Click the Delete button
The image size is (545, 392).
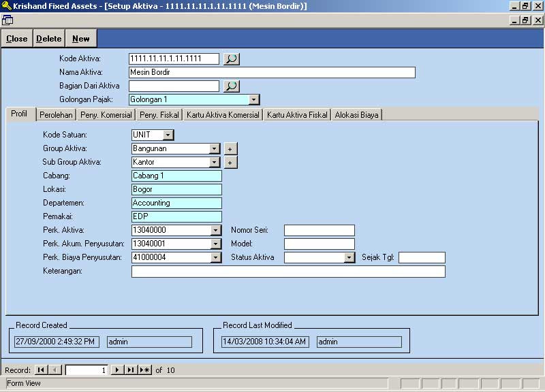[x=48, y=39]
